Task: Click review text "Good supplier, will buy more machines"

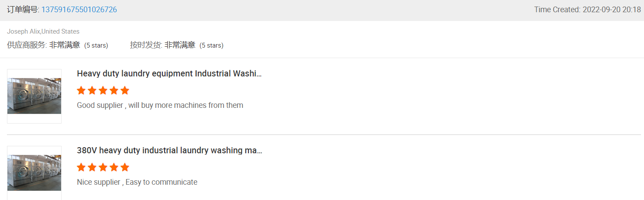Action: point(160,105)
